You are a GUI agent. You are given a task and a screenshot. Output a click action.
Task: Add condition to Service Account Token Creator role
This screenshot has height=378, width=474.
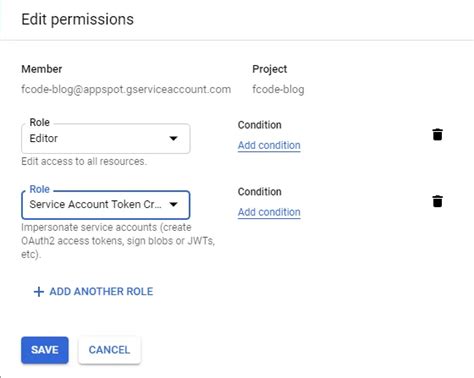pos(269,212)
